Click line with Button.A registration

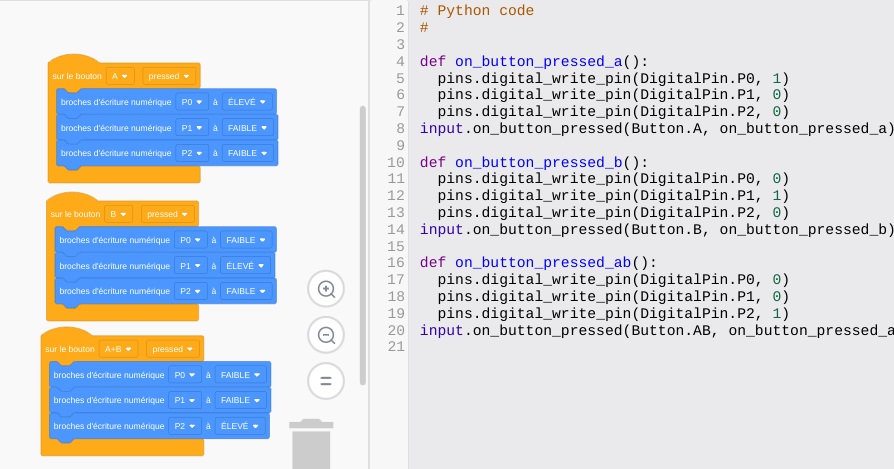tap(657, 129)
